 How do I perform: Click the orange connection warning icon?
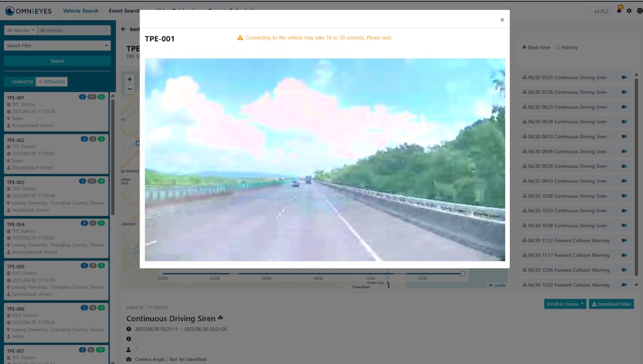(x=240, y=38)
